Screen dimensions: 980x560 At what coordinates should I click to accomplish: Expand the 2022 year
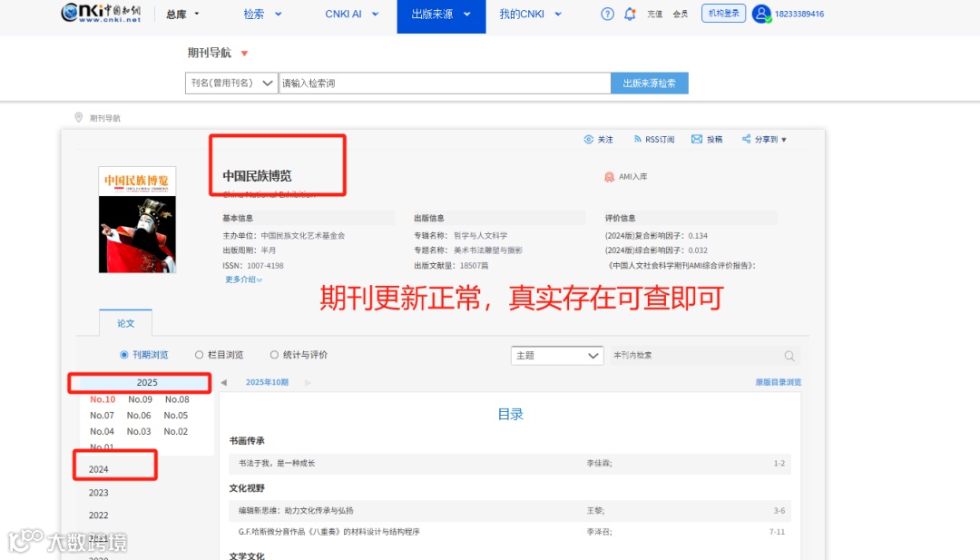(x=98, y=515)
